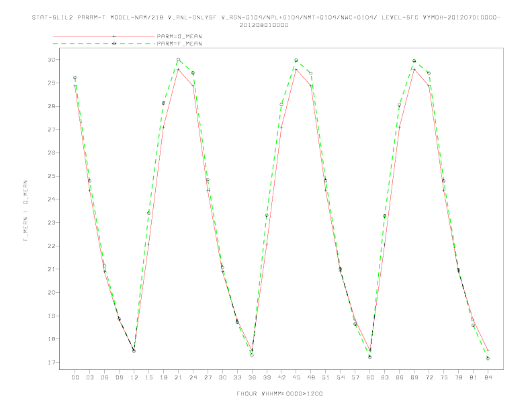Image resolution: width=532 pixels, height=411 pixels.
Task: Click the x-axis tick label 42
Action: click(281, 377)
